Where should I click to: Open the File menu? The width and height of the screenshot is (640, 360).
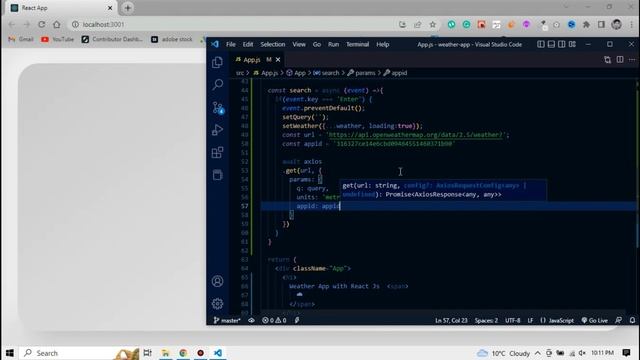[x=231, y=44]
